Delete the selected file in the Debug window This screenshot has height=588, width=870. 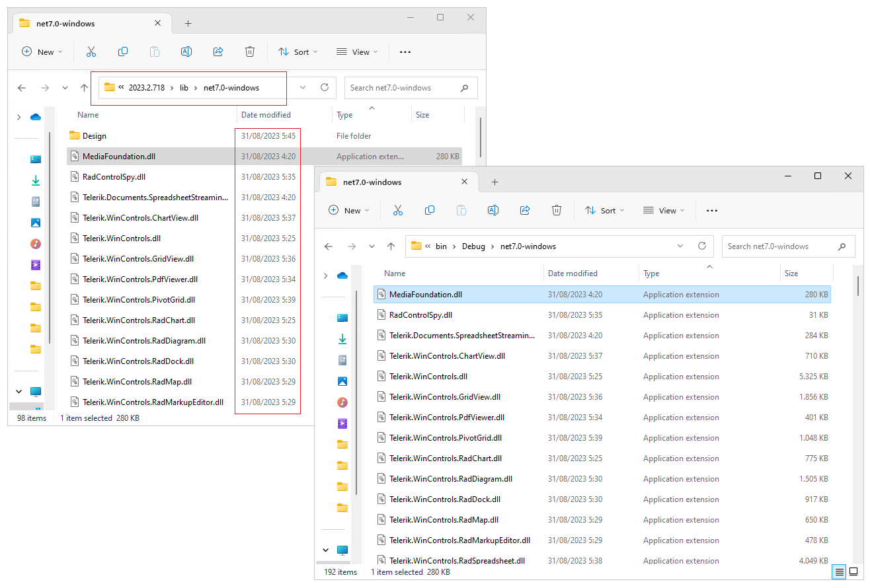click(x=557, y=210)
